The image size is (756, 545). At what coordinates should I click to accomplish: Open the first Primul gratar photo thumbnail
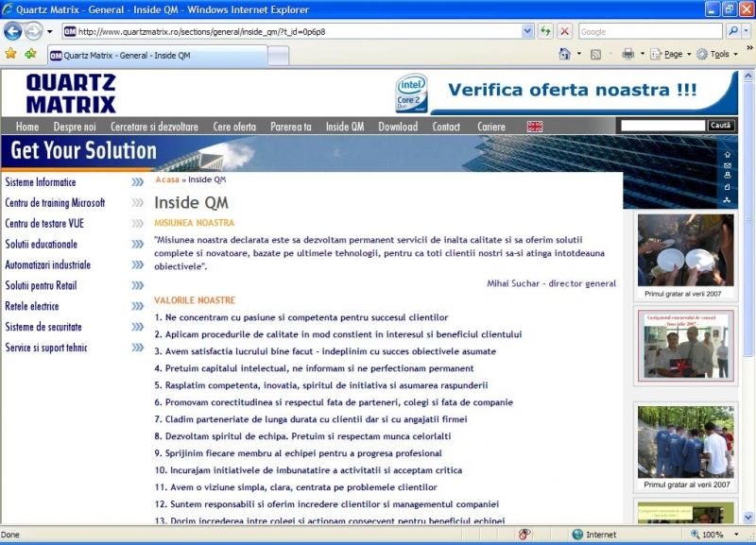coord(685,250)
